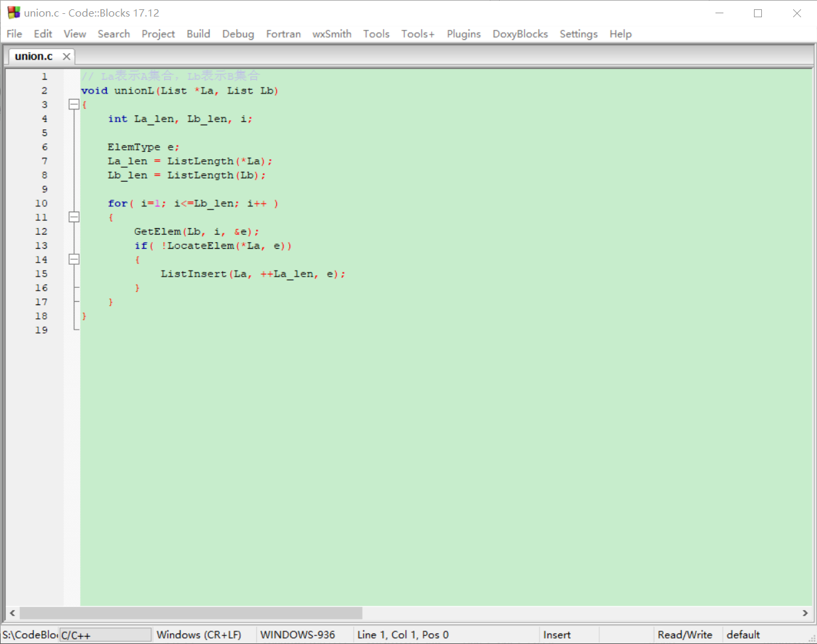817x644 pixels.
Task: Click GetElem on line 12
Action: (157, 231)
